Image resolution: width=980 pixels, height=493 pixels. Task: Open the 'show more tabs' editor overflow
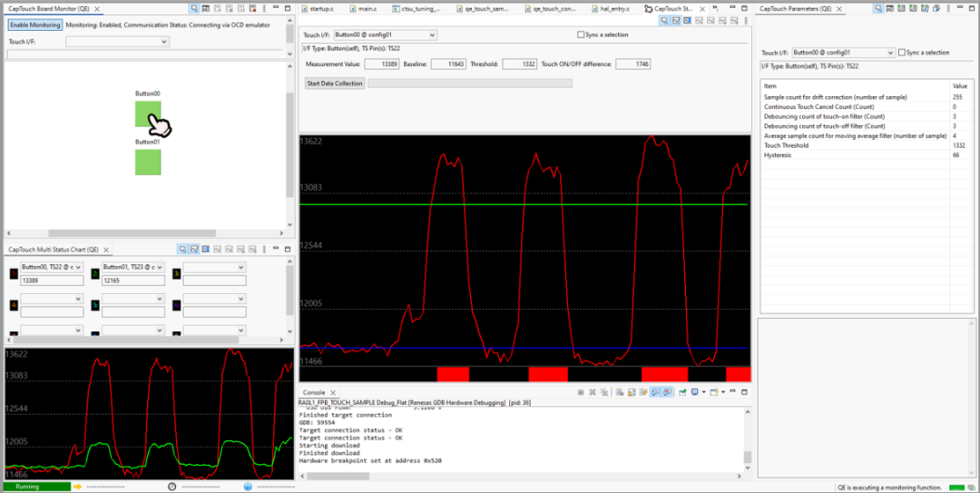click(x=713, y=8)
